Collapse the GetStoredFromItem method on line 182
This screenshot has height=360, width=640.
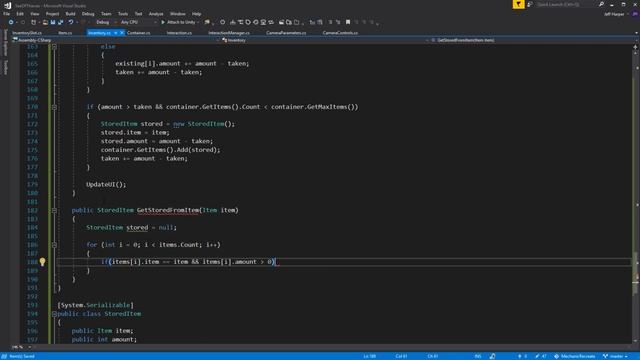pos(54,210)
